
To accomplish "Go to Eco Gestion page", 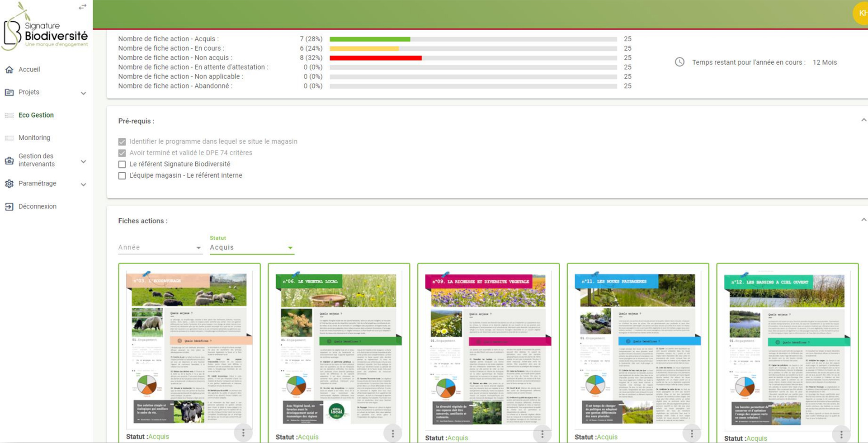I will click(x=36, y=115).
